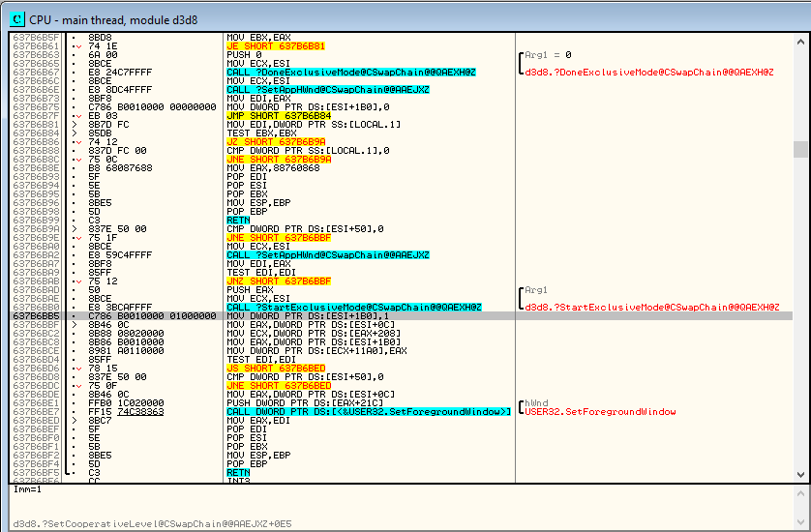Click address 637B6B8E in address column

tap(36, 168)
